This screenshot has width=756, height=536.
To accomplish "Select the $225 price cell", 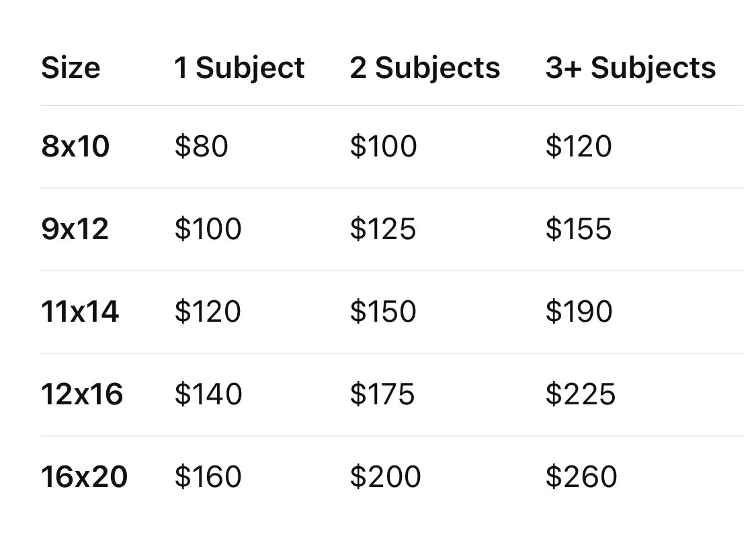I will [x=581, y=394].
